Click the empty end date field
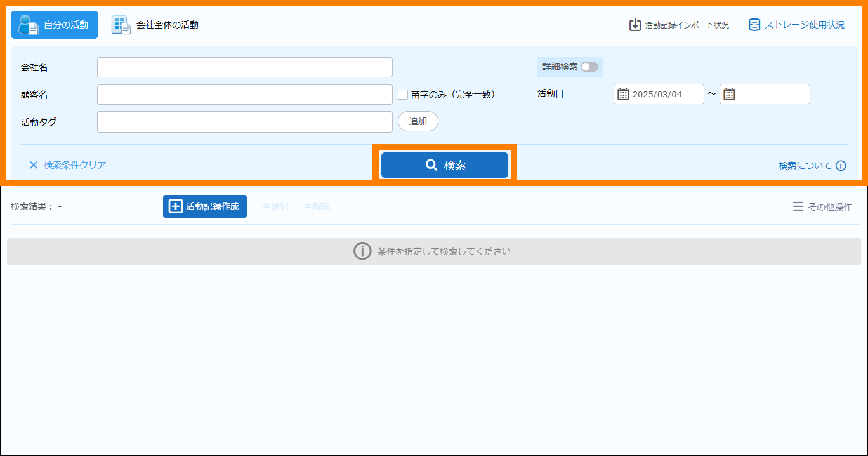The height and width of the screenshot is (456, 868). [x=772, y=94]
